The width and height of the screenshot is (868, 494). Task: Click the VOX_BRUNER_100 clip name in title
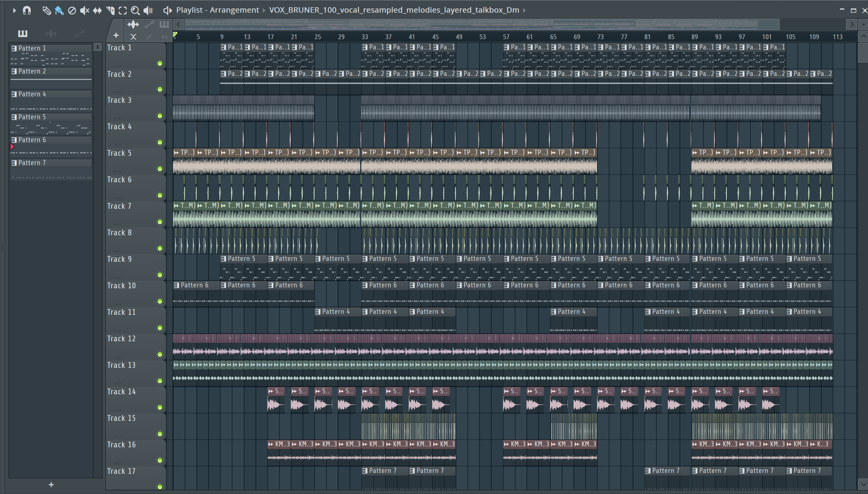(394, 10)
